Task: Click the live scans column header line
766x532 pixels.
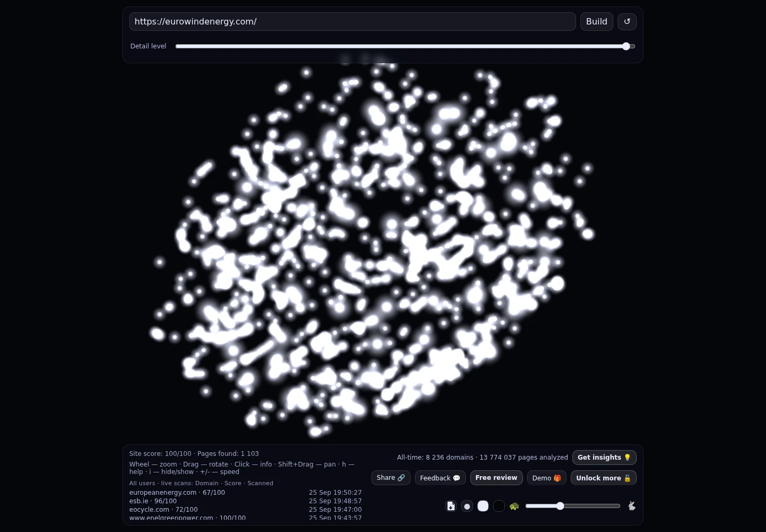Action: click(x=201, y=483)
